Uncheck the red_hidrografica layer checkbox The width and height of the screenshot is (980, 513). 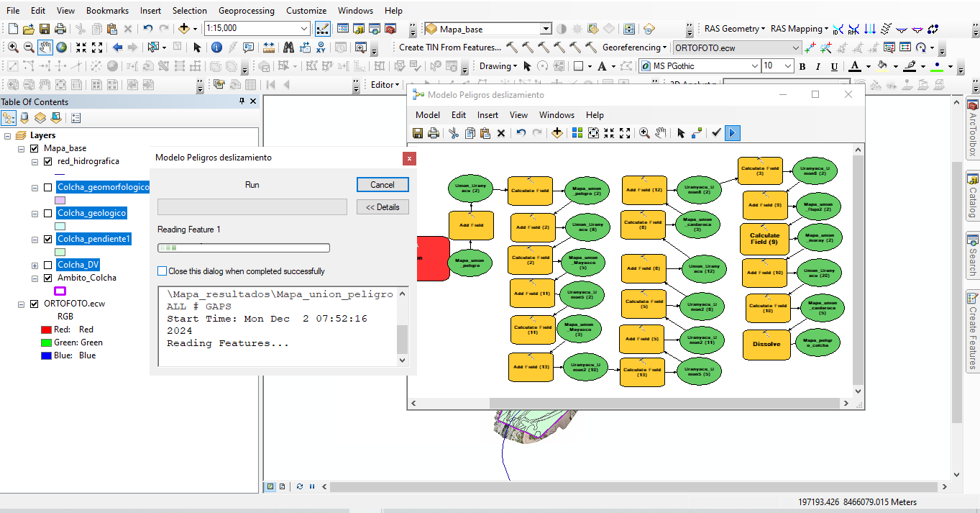coord(48,162)
